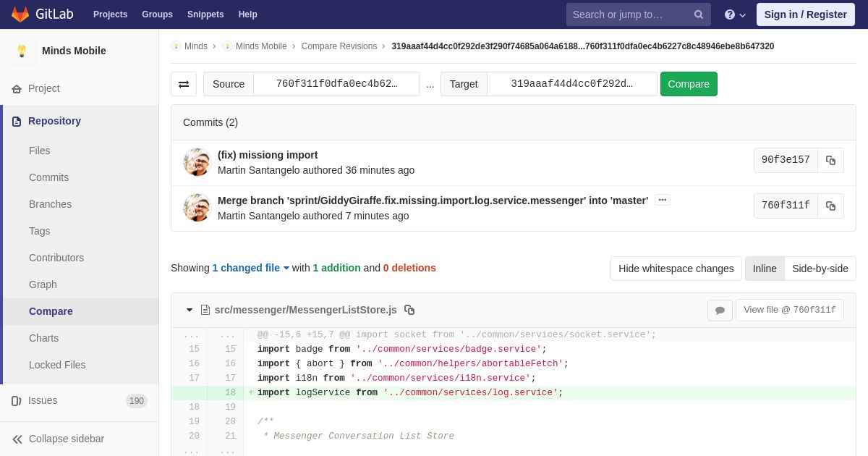Open Sign in / Register page
This screenshot has height=456, width=868.
[x=805, y=14]
